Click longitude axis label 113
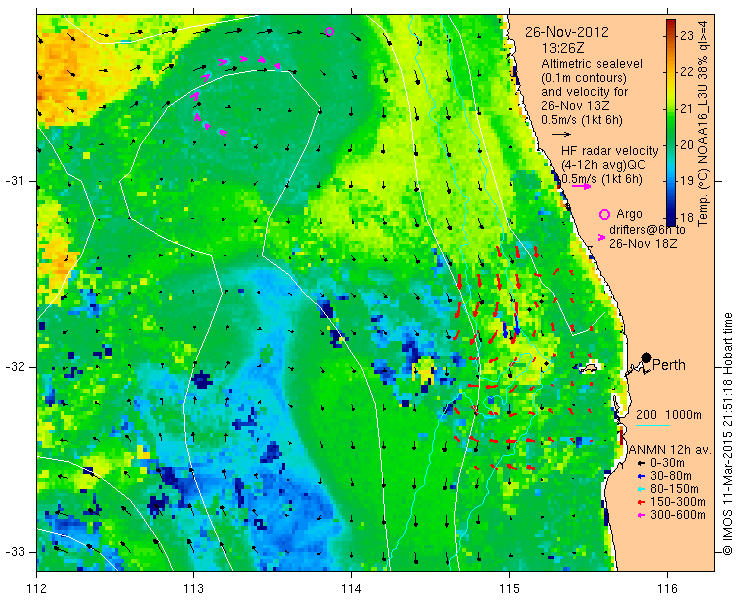Screen dimensions: 740x600 (193, 589)
